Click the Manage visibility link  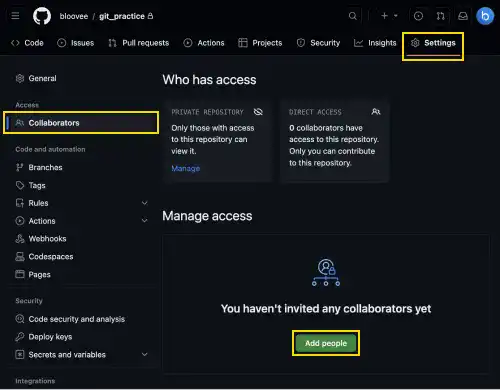[186, 168]
